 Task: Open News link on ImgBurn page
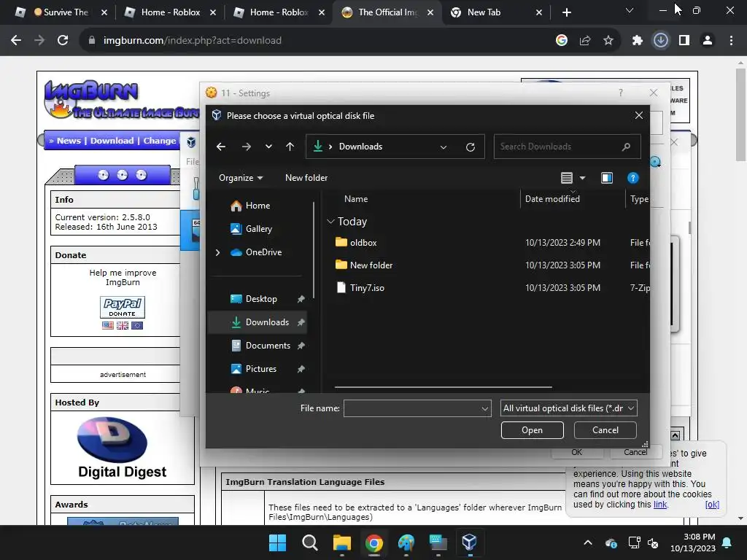pyautogui.click(x=69, y=141)
